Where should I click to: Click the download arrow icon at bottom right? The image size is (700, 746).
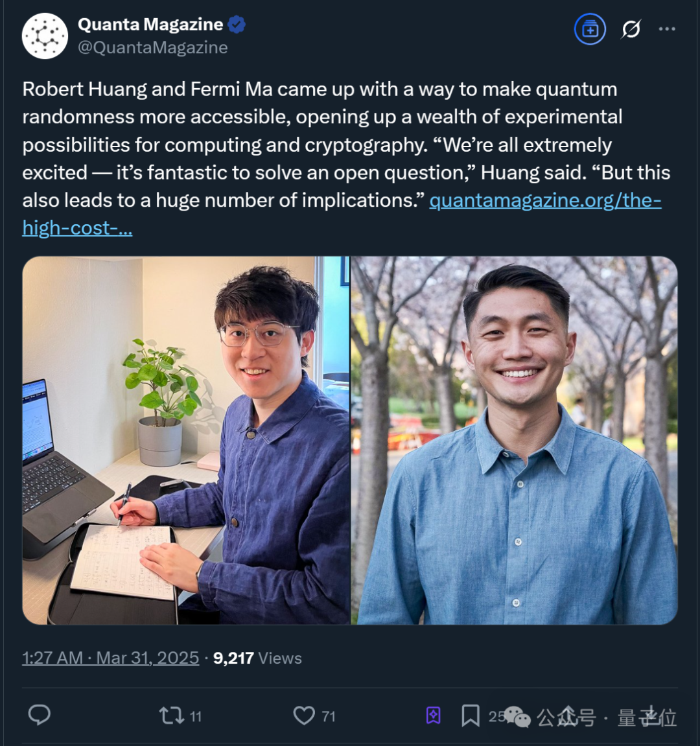(651, 716)
